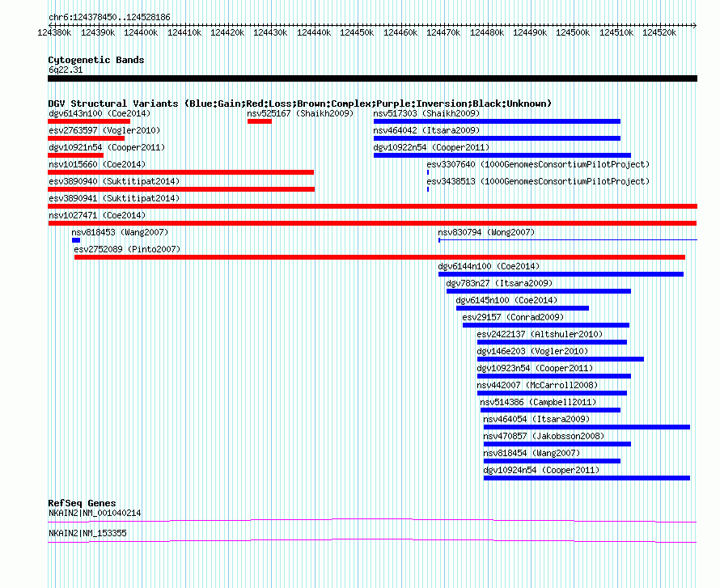This screenshot has height=588, width=720.
Task: Select the nsv525167 (Shaikh2009) red loss bar
Action: (x=260, y=121)
